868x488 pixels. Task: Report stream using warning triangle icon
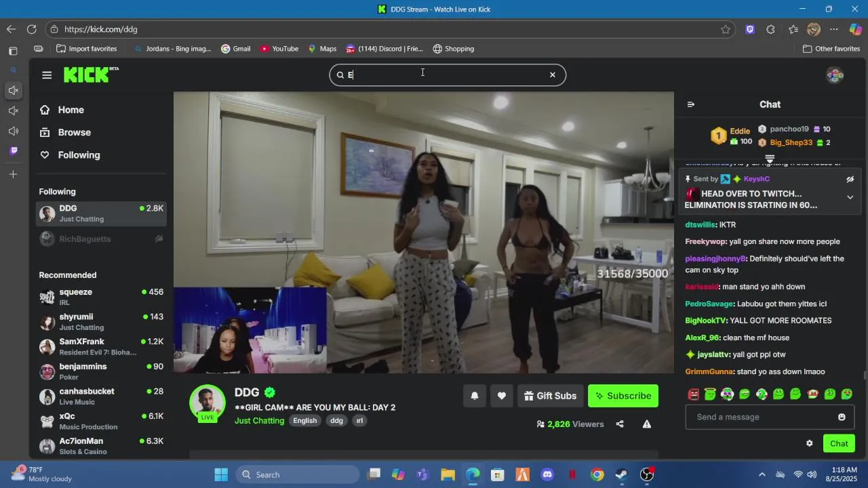647,424
